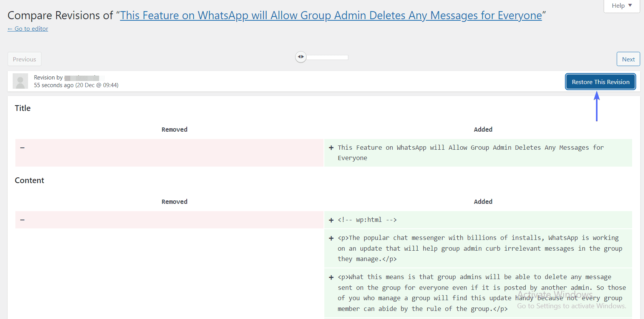Select the '55 seconds ago' revision timestamp

coord(76,85)
